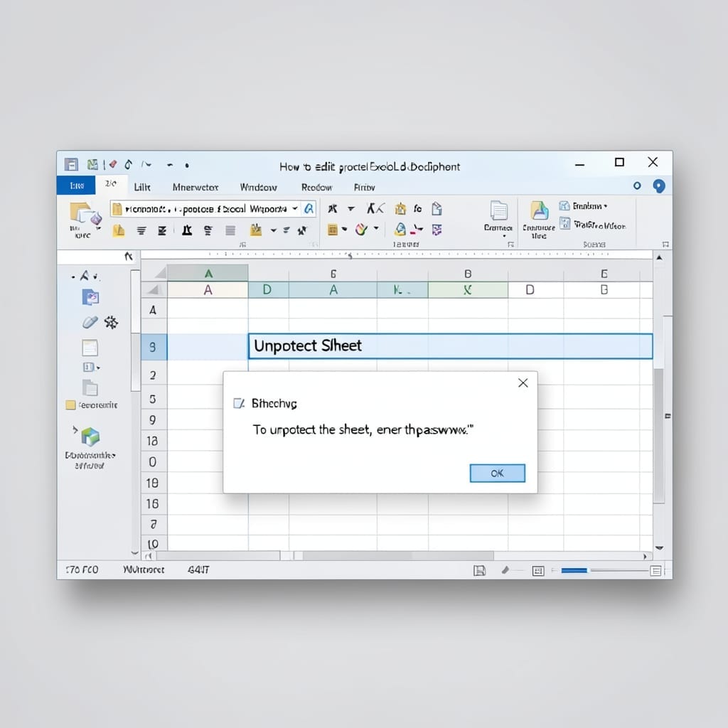
Task: Open the Lilit ribbon tab
Action: [x=142, y=187]
